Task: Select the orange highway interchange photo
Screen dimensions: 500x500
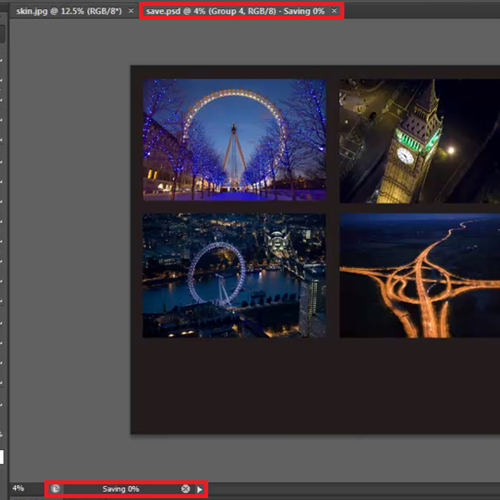Action: 420,276
